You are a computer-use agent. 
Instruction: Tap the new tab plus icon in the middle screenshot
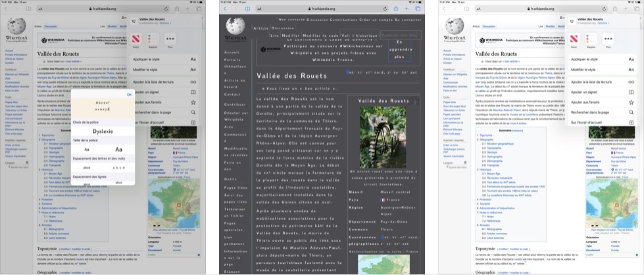407,9
